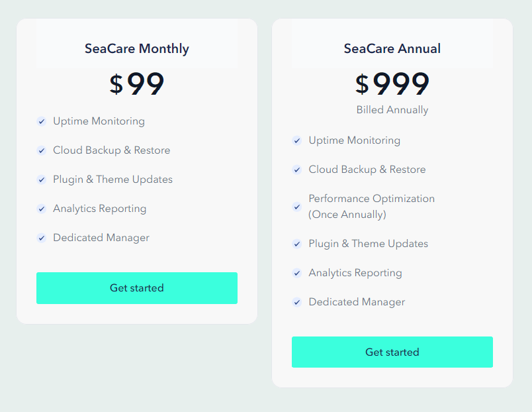Screen dimensions: 532x412
Task: Click the Dedicated Manager text in Monthly plan
Action: 101,238
